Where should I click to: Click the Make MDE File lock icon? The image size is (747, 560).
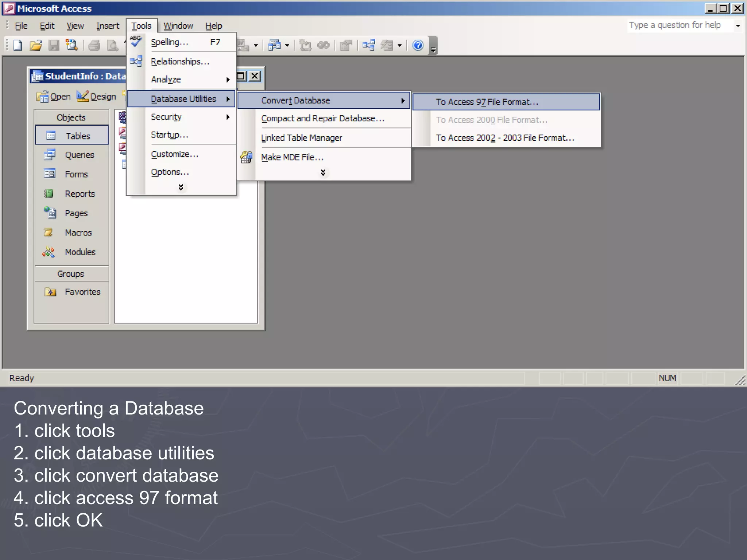click(246, 157)
